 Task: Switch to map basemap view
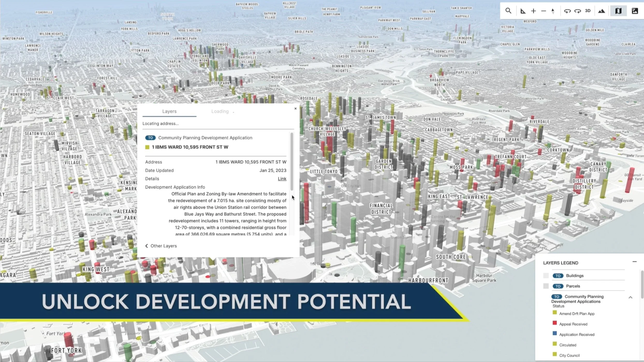(x=618, y=11)
